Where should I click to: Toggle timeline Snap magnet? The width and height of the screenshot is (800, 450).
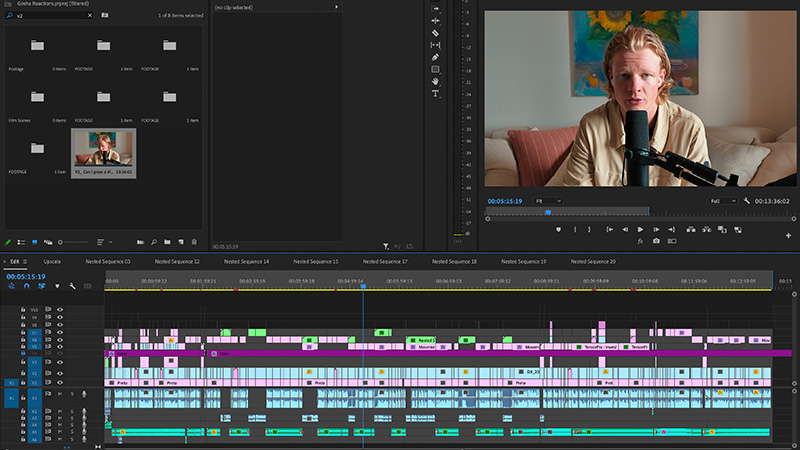point(27,286)
